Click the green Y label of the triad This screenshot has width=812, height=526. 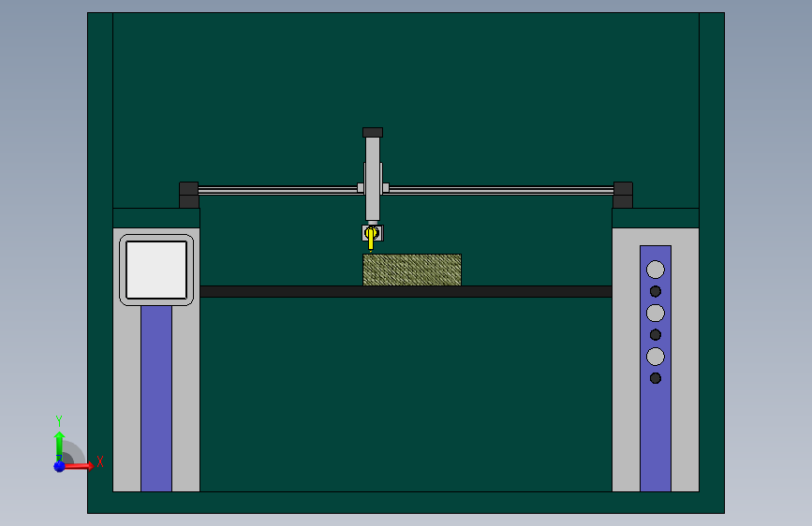point(59,421)
